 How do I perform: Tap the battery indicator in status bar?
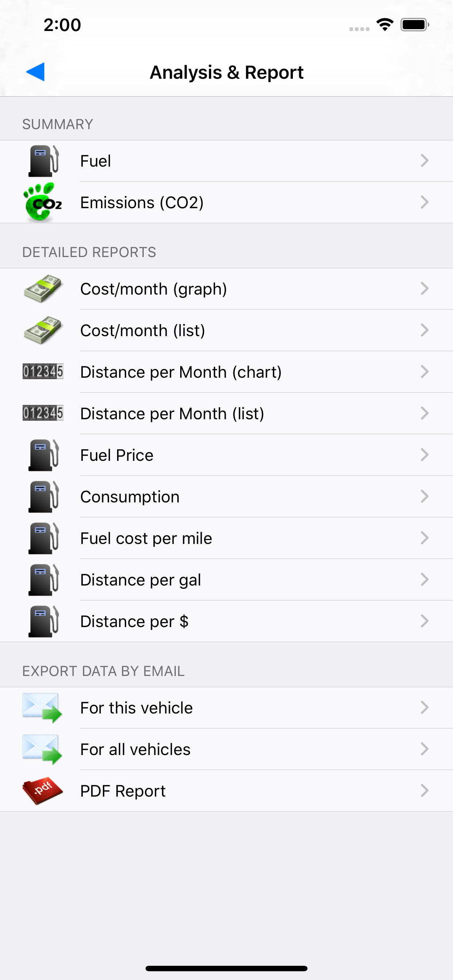[415, 25]
